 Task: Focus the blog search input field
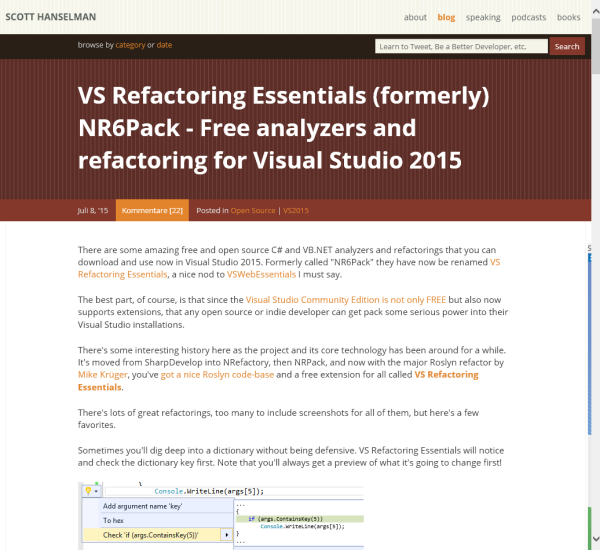(461, 46)
